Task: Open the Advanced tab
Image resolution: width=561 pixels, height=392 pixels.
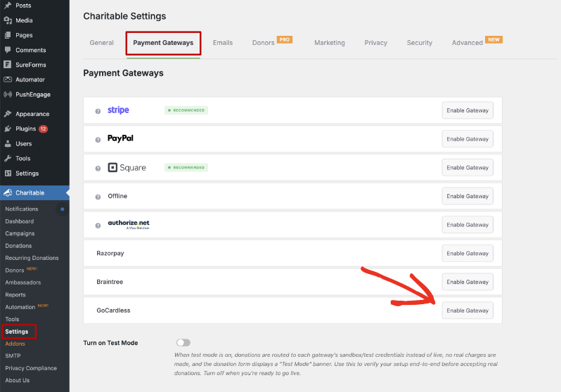Action: [468, 43]
